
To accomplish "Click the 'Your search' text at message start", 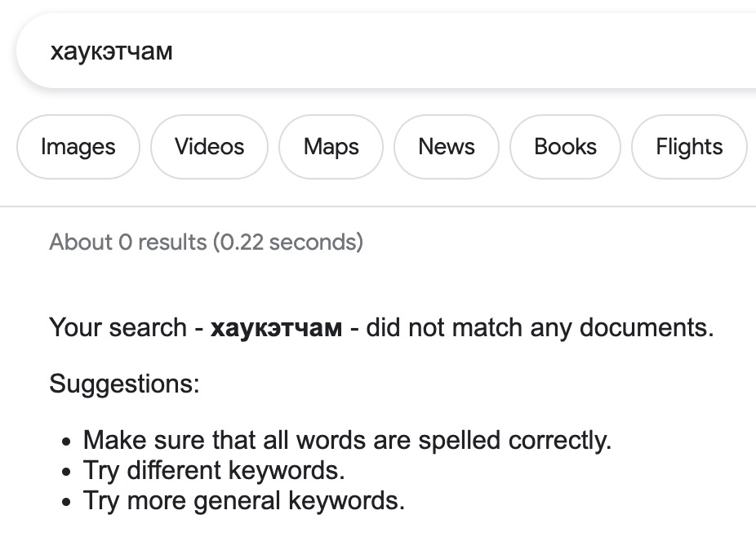I will tap(118, 328).
